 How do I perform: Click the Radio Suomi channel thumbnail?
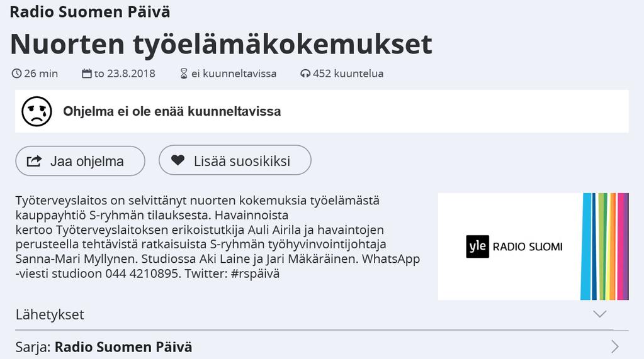click(x=533, y=246)
